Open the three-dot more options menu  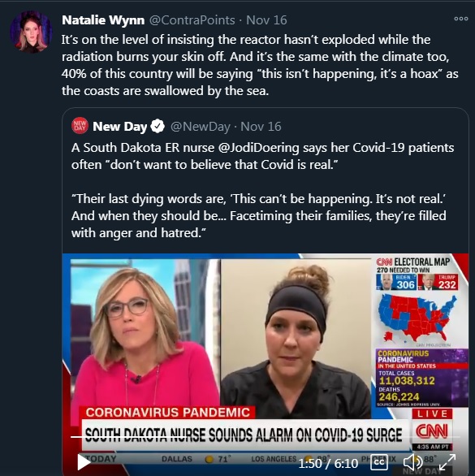point(461,19)
